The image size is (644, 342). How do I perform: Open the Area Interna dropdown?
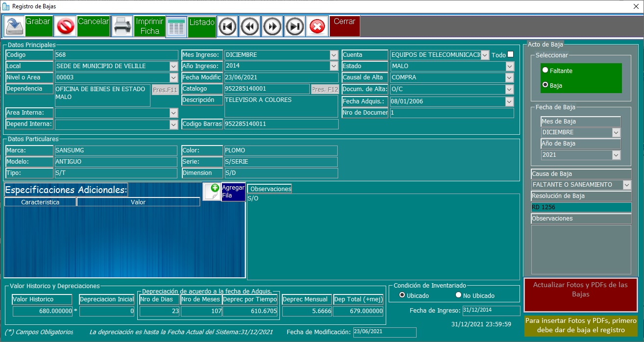coord(173,113)
